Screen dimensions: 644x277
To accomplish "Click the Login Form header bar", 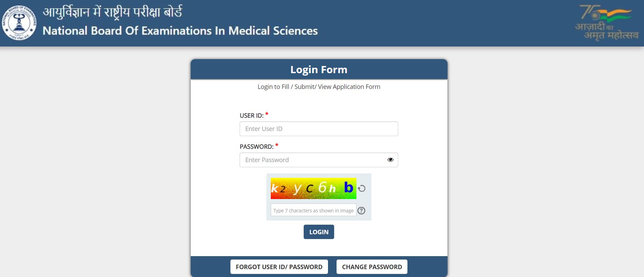I will pyautogui.click(x=319, y=69).
